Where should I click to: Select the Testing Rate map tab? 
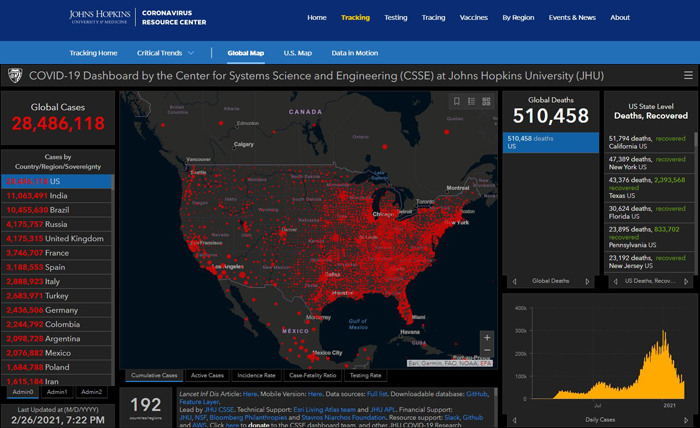click(366, 376)
